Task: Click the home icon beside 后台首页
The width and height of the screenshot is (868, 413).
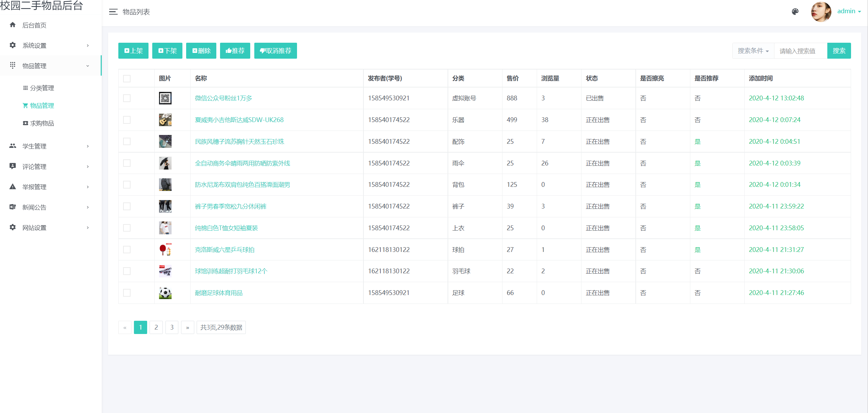Action: [13, 25]
